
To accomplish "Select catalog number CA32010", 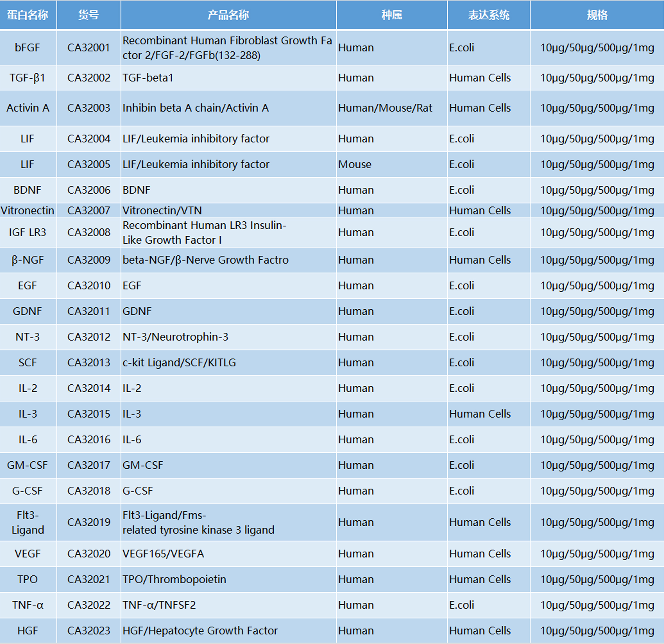I will pos(89,286).
